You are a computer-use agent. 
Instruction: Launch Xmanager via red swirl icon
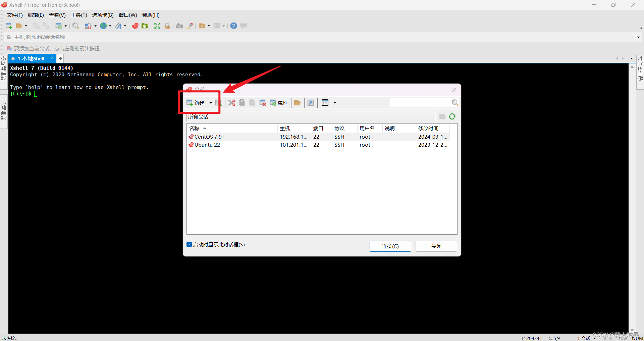[135, 26]
